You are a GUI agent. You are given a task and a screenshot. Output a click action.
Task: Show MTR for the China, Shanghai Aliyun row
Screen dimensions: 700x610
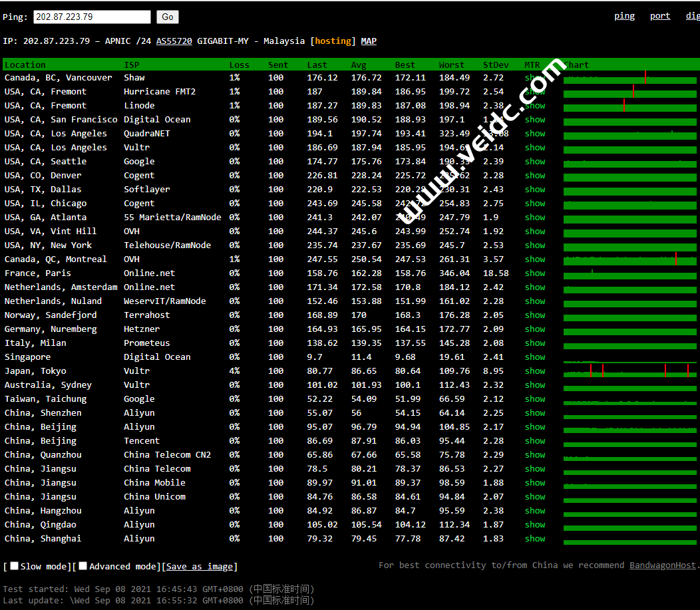[x=534, y=539]
